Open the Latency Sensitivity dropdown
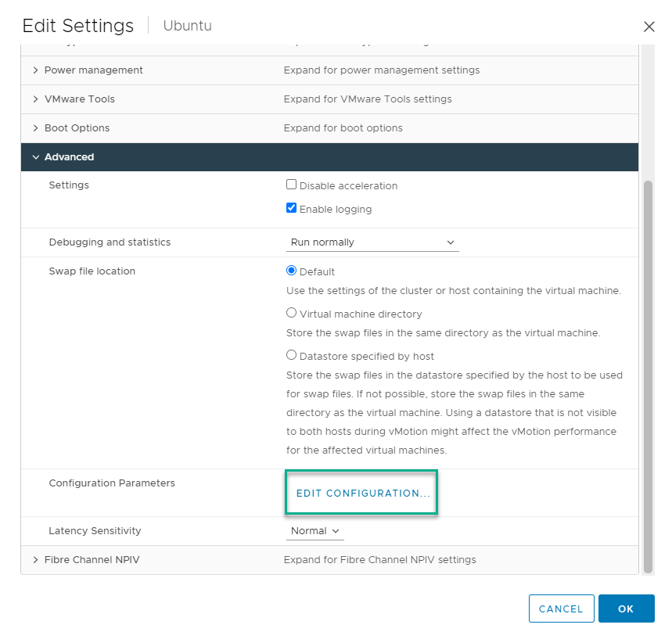The image size is (672, 639). click(315, 531)
